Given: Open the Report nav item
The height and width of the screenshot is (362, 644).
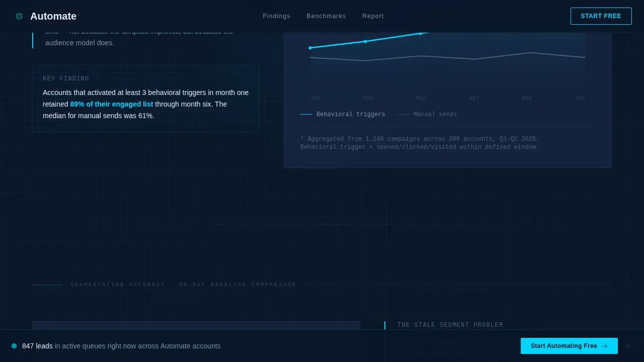Looking at the screenshot, I should point(373,16).
